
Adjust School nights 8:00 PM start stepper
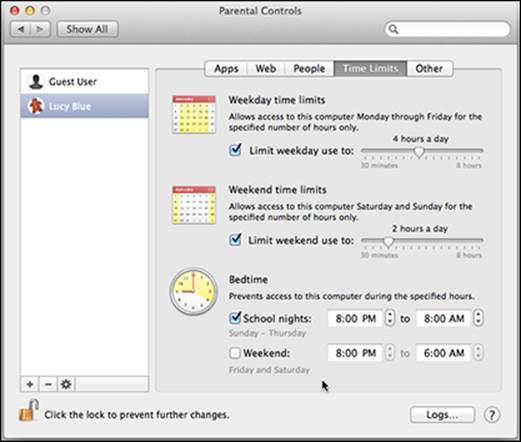pyautogui.click(x=390, y=318)
